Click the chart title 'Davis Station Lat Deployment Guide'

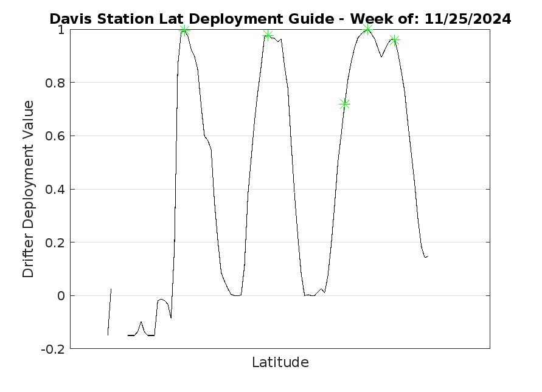(x=192, y=19)
